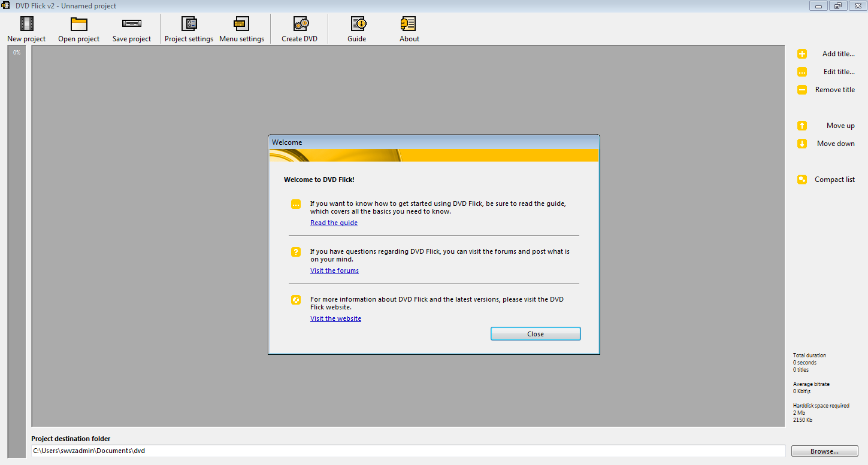This screenshot has height=465, width=868.
Task: Click the Add title... label
Action: pos(838,54)
